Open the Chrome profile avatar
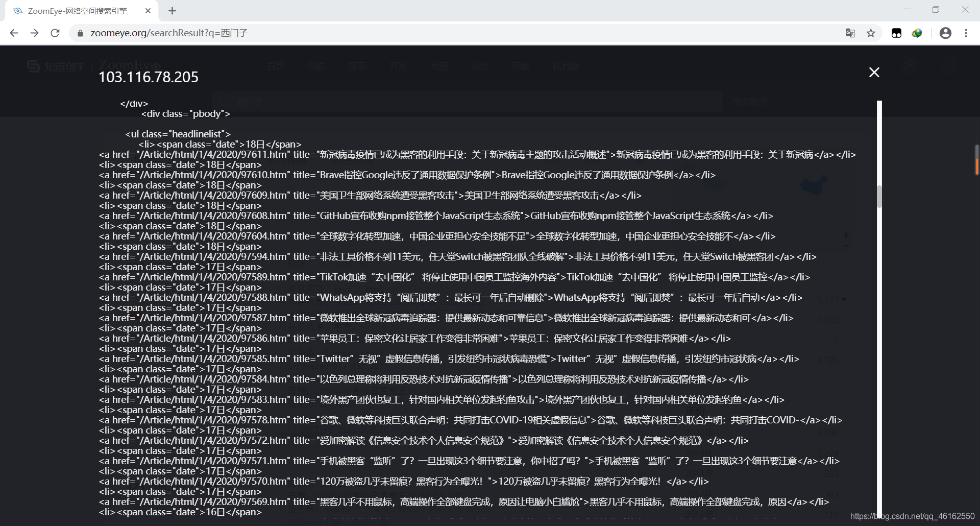 (x=945, y=33)
